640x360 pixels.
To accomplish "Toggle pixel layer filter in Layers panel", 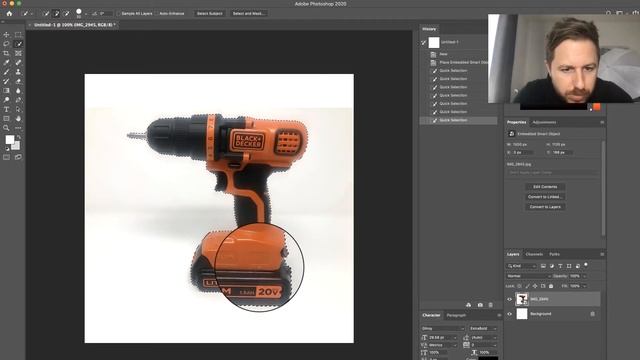I will (x=543, y=266).
